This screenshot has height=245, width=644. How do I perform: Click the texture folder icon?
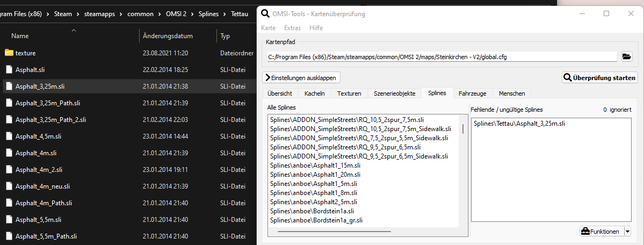coord(9,53)
